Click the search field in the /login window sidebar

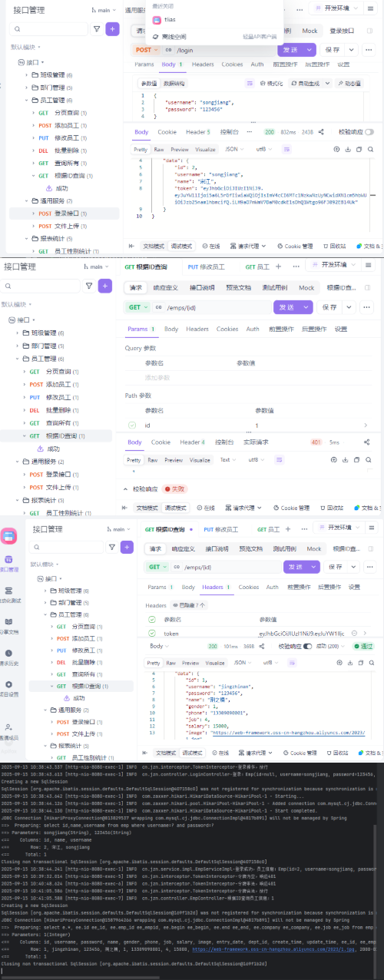click(x=49, y=28)
